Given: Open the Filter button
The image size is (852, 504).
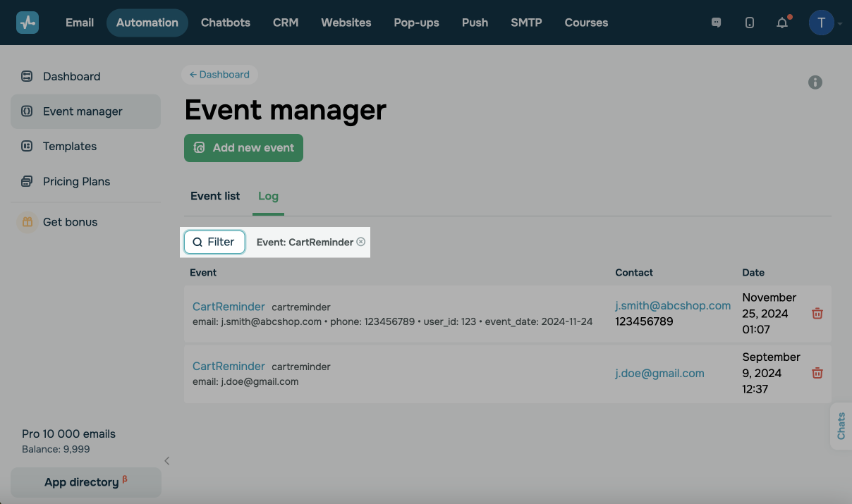Looking at the screenshot, I should click(x=214, y=242).
